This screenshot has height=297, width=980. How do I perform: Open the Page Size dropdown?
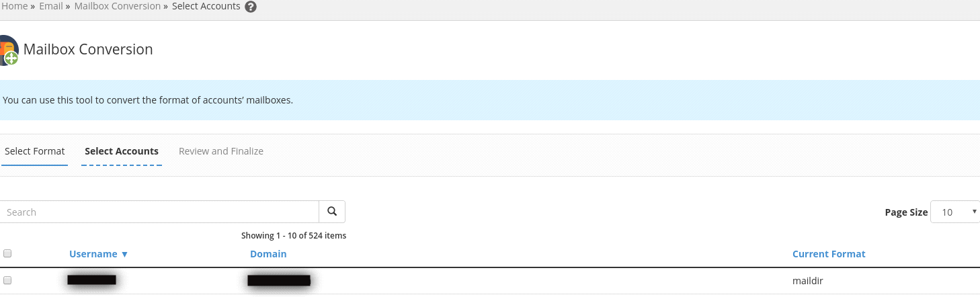tap(954, 212)
